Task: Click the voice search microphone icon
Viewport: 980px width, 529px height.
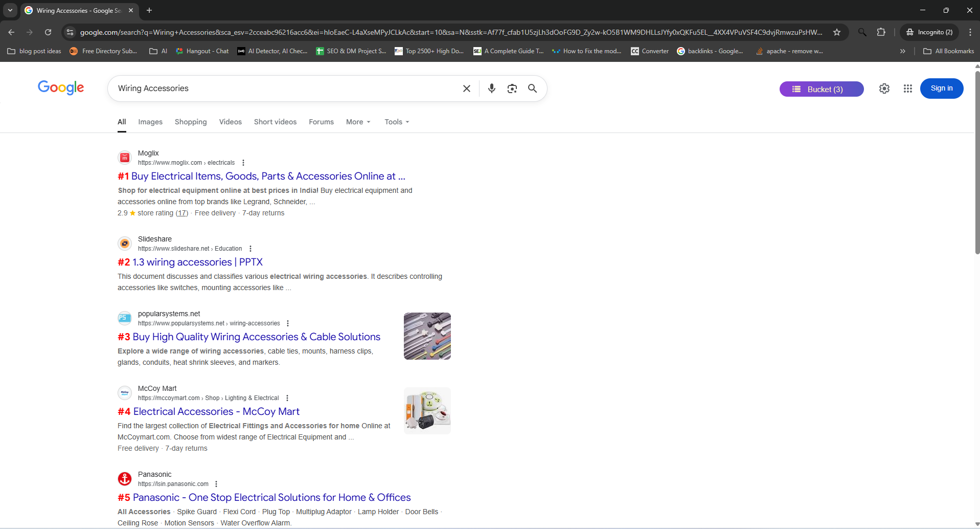Action: click(491, 89)
